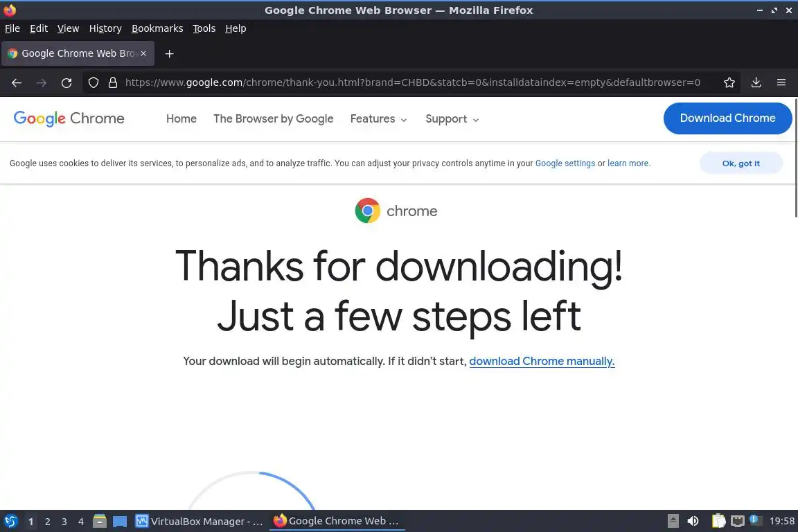798x532 pixels.
Task: Focus the URL address bar
Action: tap(412, 82)
